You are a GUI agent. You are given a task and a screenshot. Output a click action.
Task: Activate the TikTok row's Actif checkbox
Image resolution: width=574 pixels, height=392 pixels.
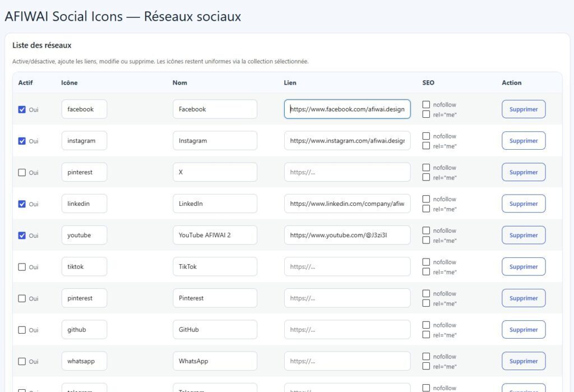(x=22, y=267)
